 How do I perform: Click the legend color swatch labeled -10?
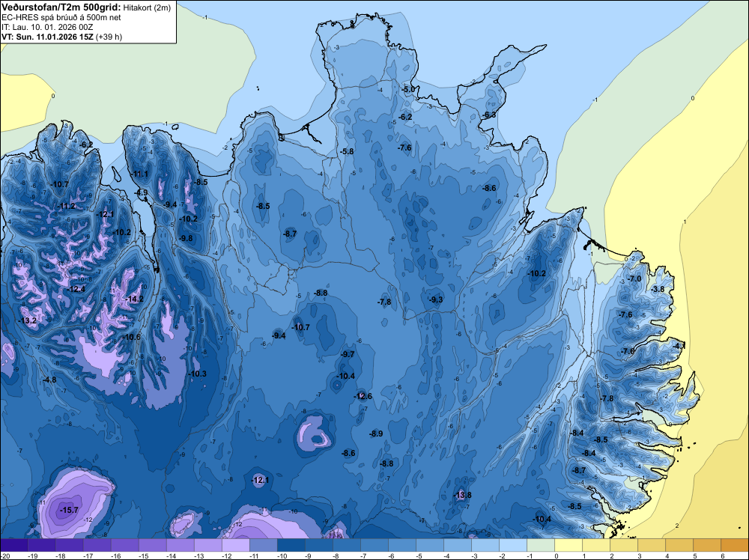point(291,545)
